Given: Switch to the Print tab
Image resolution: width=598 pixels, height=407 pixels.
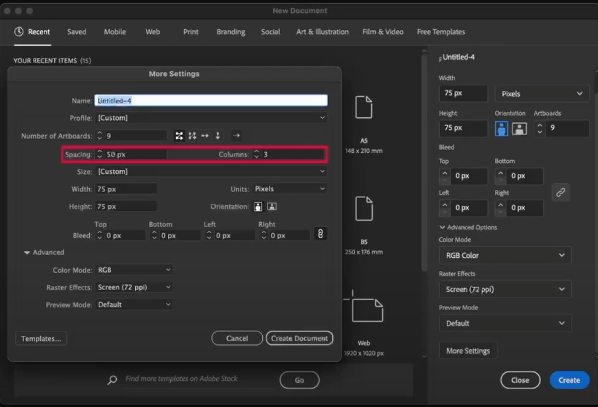Looking at the screenshot, I should pos(191,32).
